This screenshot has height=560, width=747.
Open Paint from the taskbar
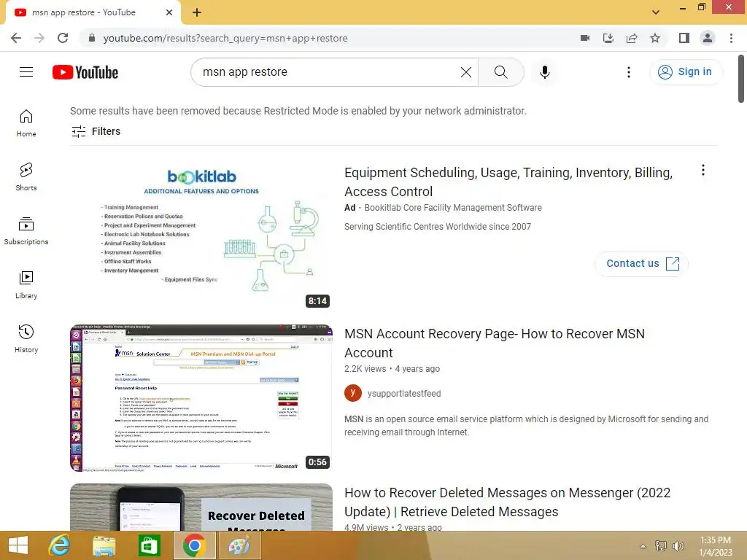(x=239, y=545)
